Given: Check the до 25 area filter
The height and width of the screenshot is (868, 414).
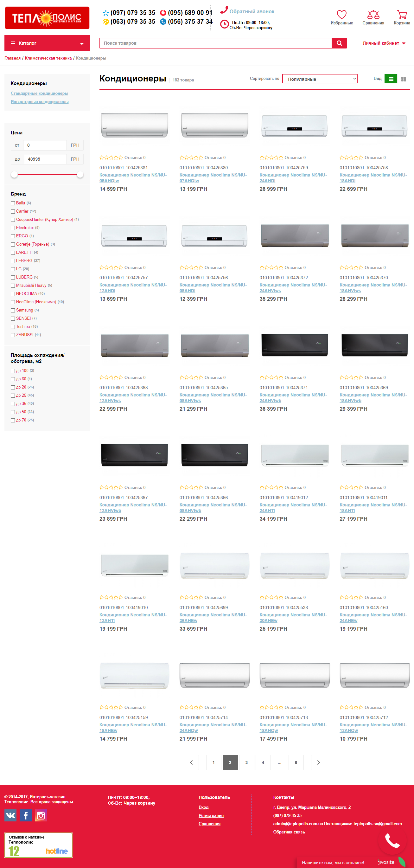Looking at the screenshot, I should click(x=13, y=395).
